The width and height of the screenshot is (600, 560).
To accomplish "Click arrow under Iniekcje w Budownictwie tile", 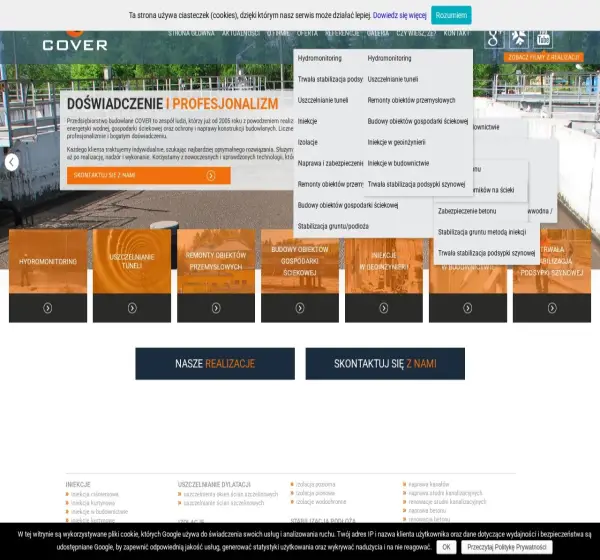I will 468,308.
